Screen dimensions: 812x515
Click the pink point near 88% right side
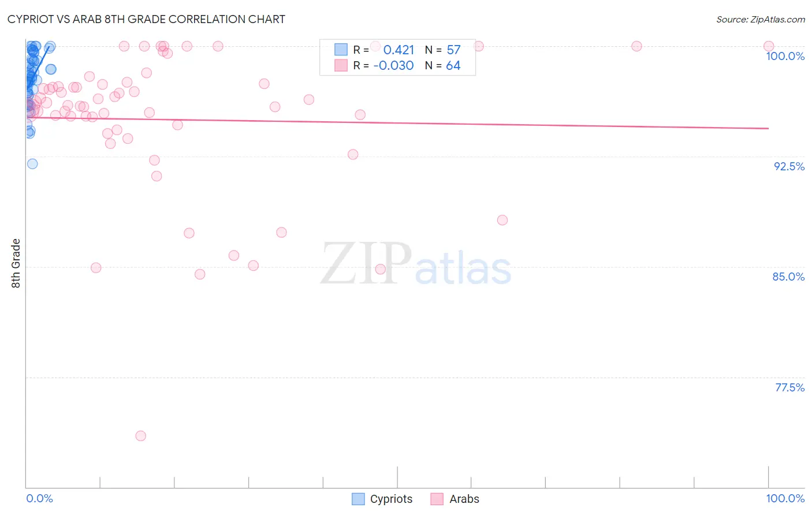502,220
